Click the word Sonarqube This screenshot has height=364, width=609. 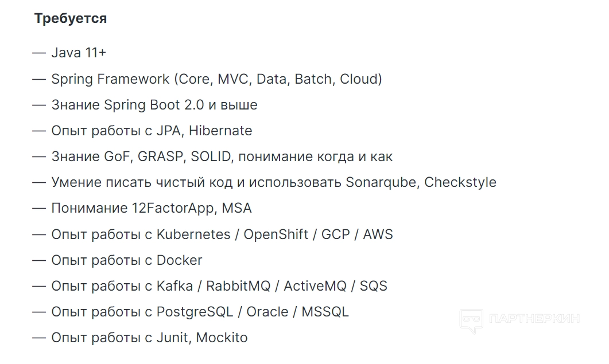pyautogui.click(x=382, y=182)
